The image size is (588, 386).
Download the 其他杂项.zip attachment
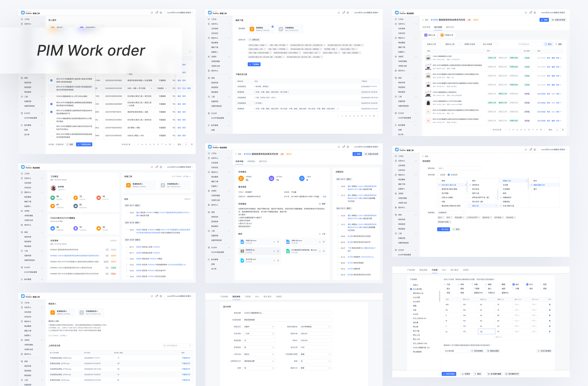click(274, 251)
